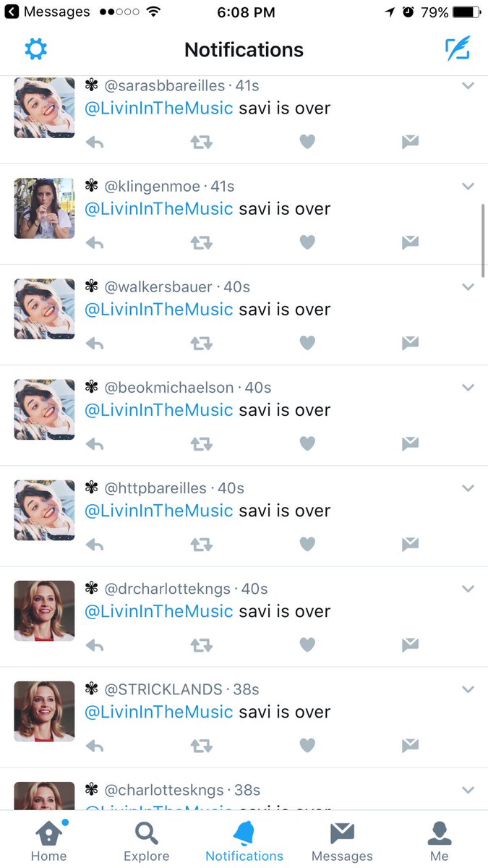Reply to @STRICKLANDS's tweet
This screenshot has width=488, height=868.
(x=95, y=745)
